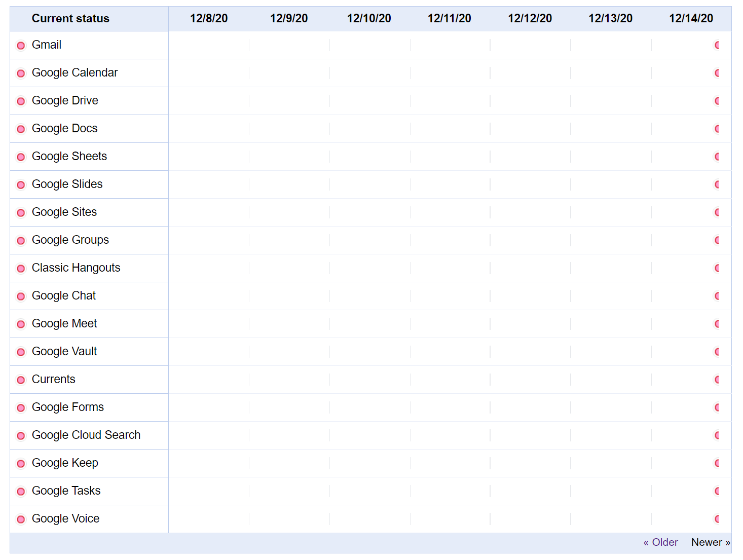Click the 12/8/20 date header
The image size is (743, 560).
tap(209, 18)
